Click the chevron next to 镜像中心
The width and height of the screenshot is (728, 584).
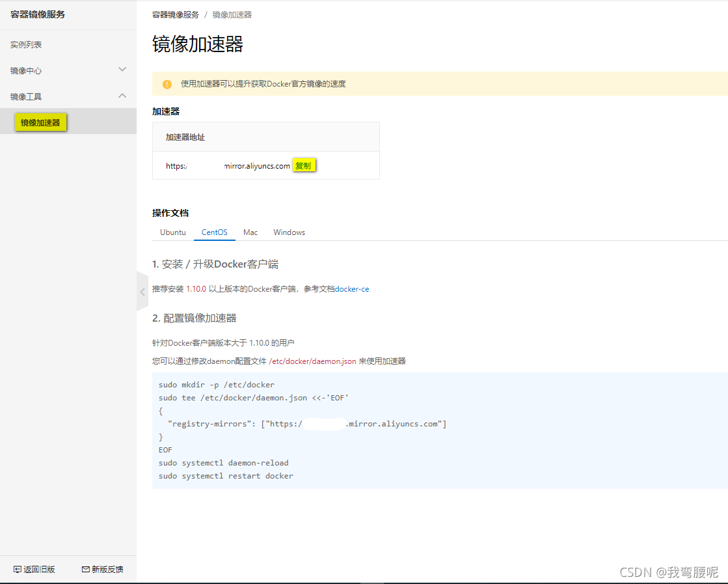[x=122, y=68]
